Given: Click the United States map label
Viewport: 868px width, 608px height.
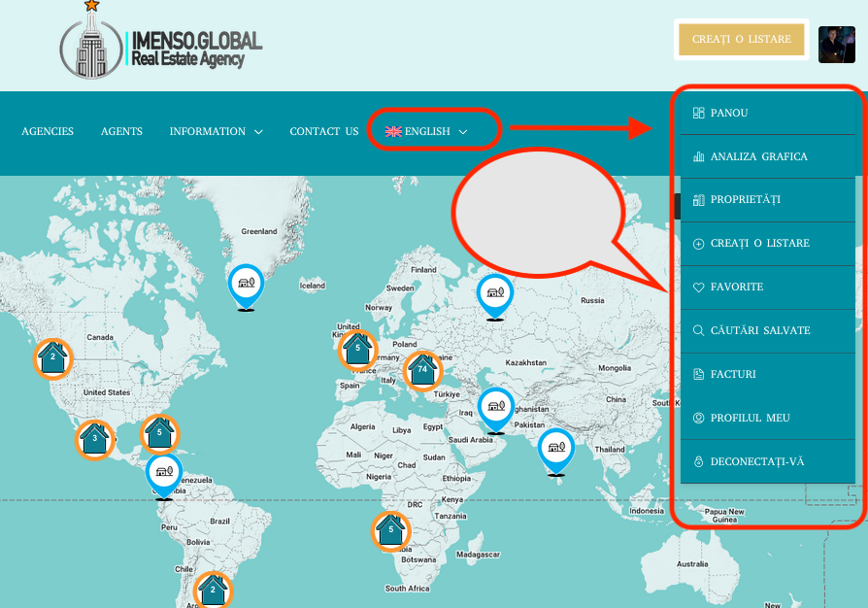Looking at the screenshot, I should click(107, 392).
